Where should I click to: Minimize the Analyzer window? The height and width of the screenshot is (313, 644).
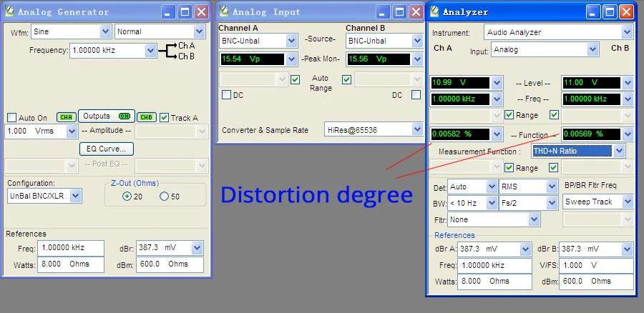pyautogui.click(x=593, y=12)
